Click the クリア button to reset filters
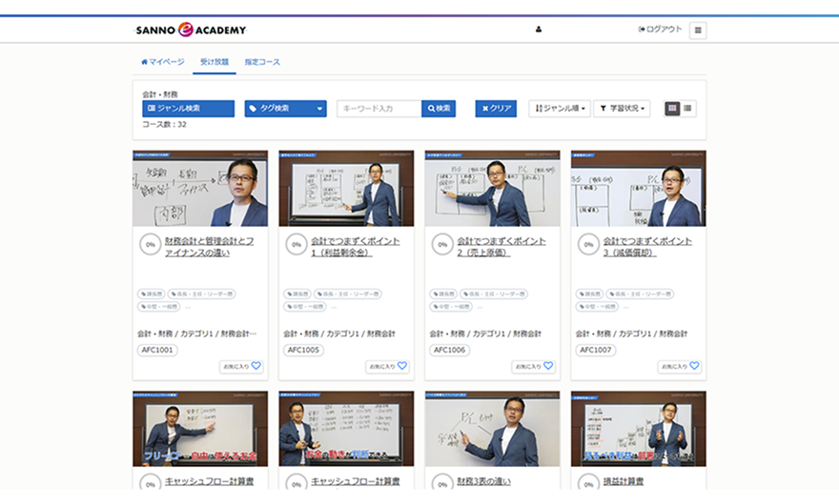Viewport: 839px width, 504px height. (x=496, y=109)
